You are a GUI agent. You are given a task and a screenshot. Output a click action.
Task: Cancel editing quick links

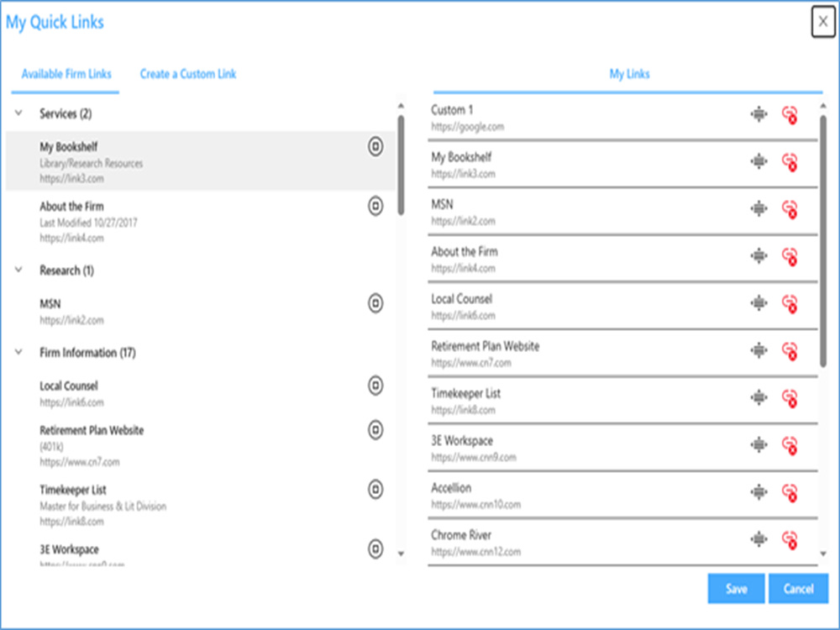[x=798, y=588]
